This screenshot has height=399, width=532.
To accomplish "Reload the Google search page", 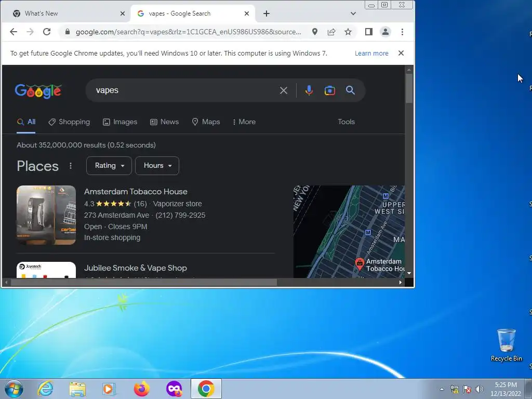I will coord(47,32).
